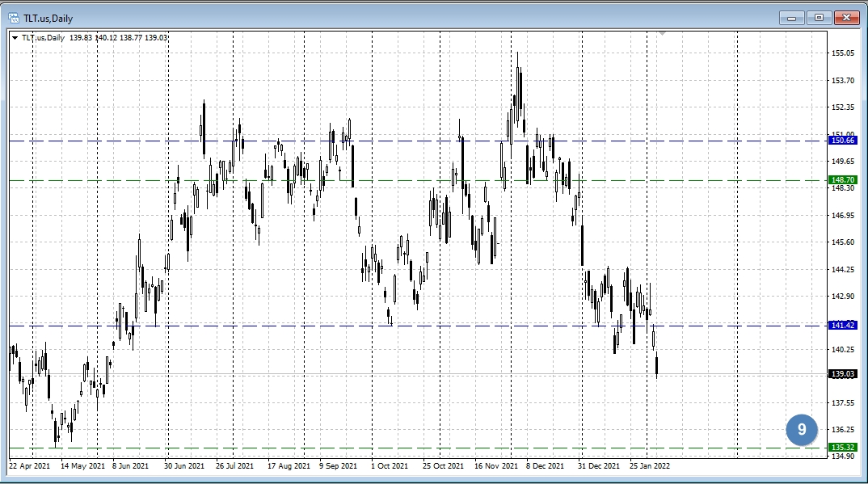The width and height of the screenshot is (868, 484).
Task: Click the 155.05 value on price scale
Action: pyautogui.click(x=842, y=53)
